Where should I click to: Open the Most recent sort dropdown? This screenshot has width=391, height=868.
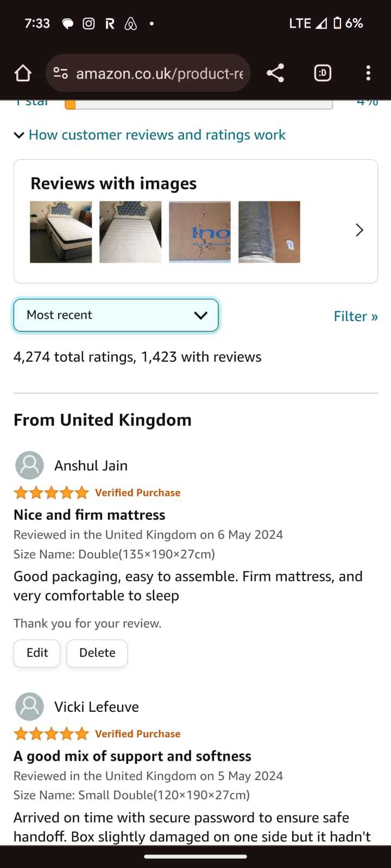tap(116, 315)
